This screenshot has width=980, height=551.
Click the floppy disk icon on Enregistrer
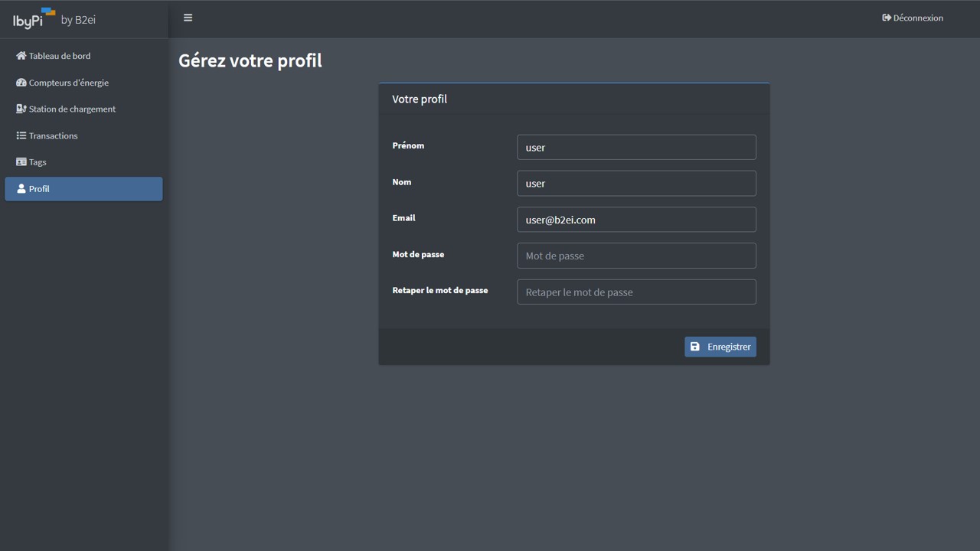[x=695, y=347]
